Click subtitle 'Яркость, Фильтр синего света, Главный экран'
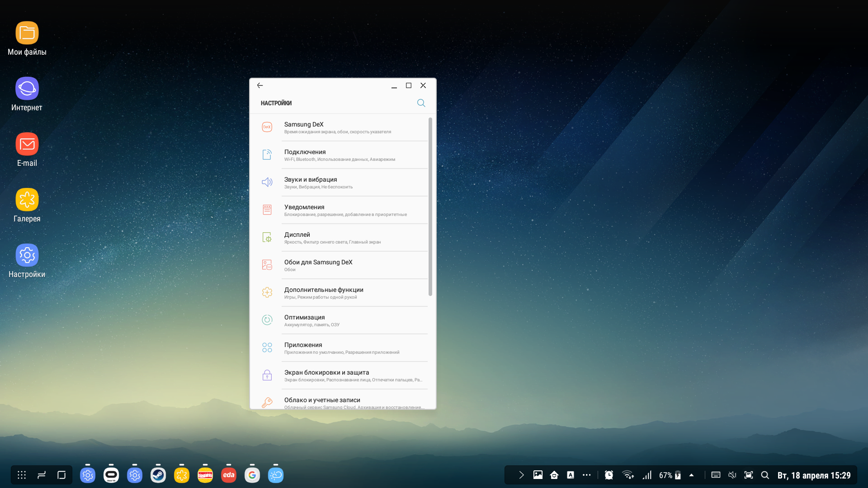868x488 pixels. pos(332,242)
